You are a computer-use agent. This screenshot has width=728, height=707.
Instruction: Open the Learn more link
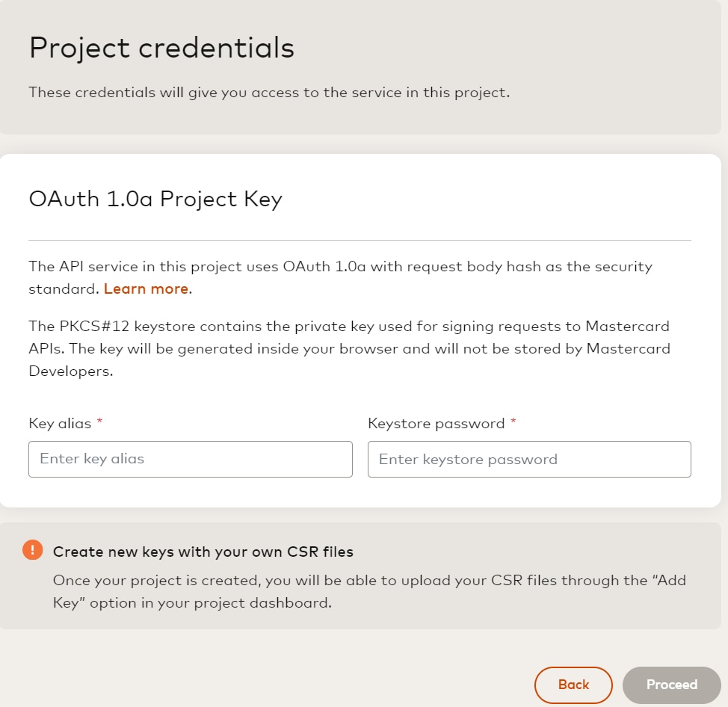click(x=146, y=288)
